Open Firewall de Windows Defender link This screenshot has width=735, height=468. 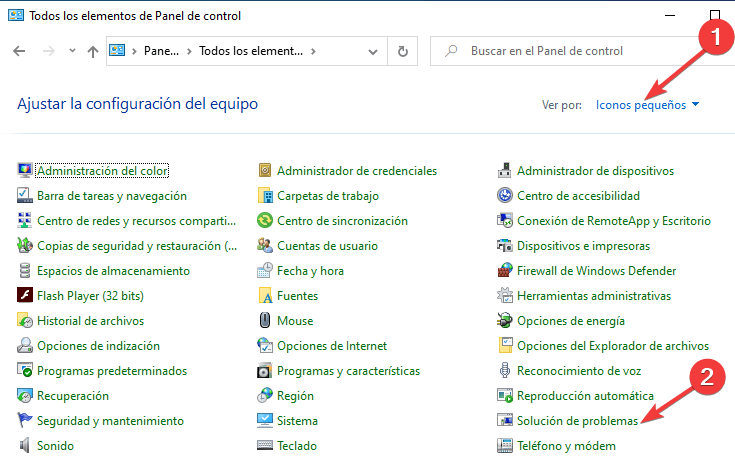click(x=596, y=271)
